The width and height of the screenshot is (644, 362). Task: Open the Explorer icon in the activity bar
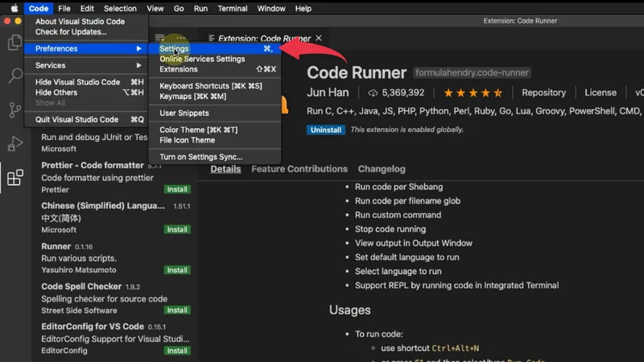(x=14, y=43)
